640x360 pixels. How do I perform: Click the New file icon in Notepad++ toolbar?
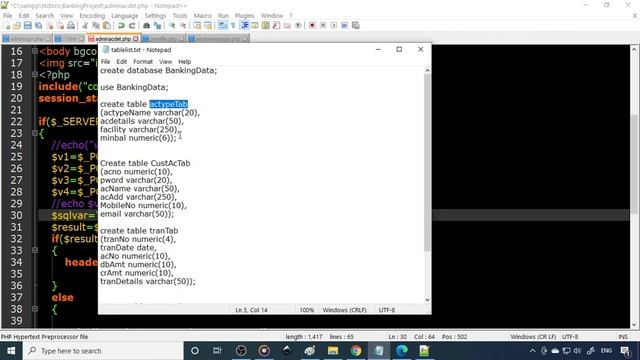point(6,25)
